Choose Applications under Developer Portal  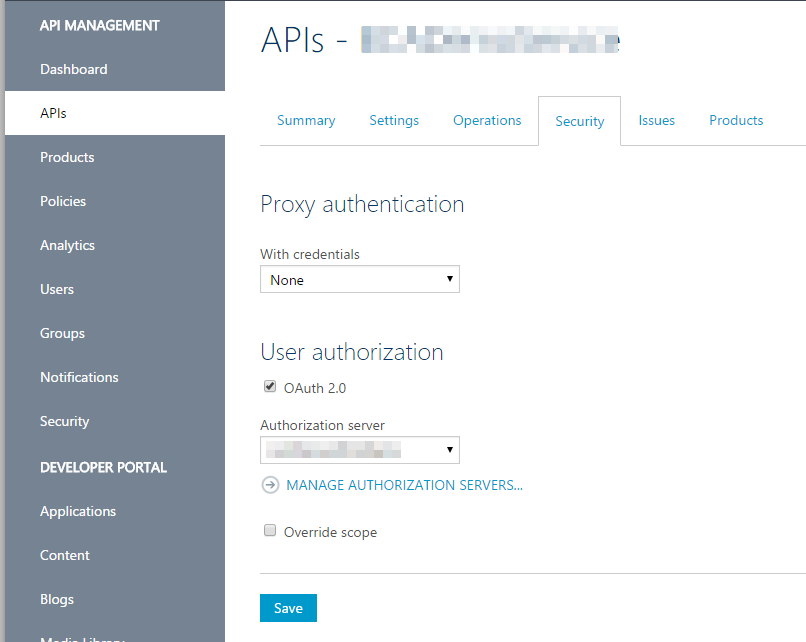(x=78, y=511)
